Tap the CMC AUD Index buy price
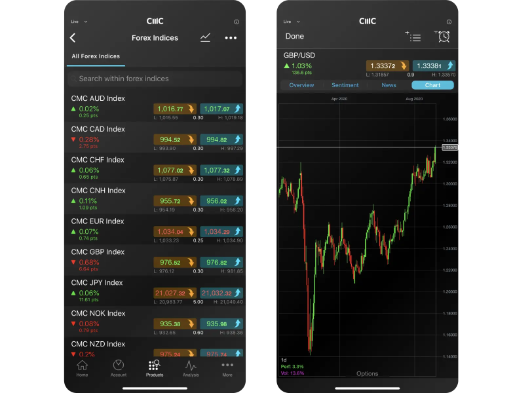This screenshot has width=532, height=393. [x=221, y=109]
